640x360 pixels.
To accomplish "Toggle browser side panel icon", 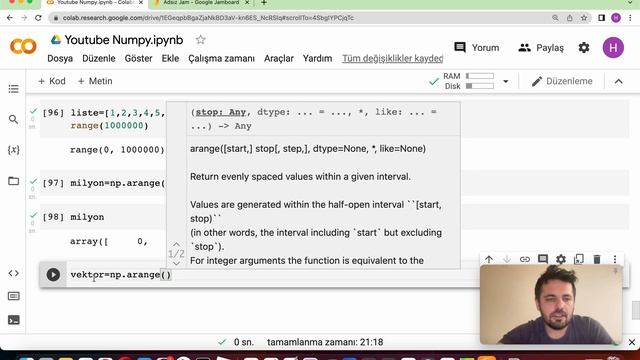I will click(601, 18).
